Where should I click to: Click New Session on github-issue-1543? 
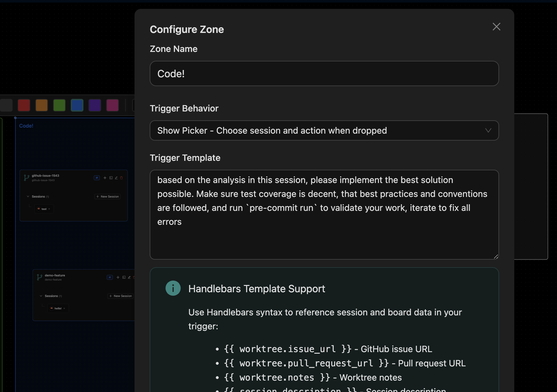click(x=107, y=196)
